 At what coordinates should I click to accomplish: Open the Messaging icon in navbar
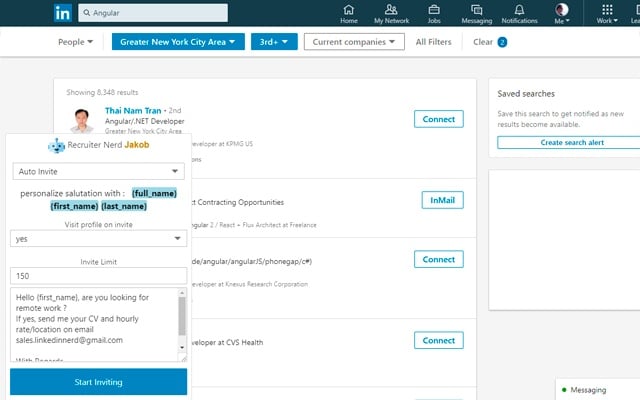[x=476, y=9]
